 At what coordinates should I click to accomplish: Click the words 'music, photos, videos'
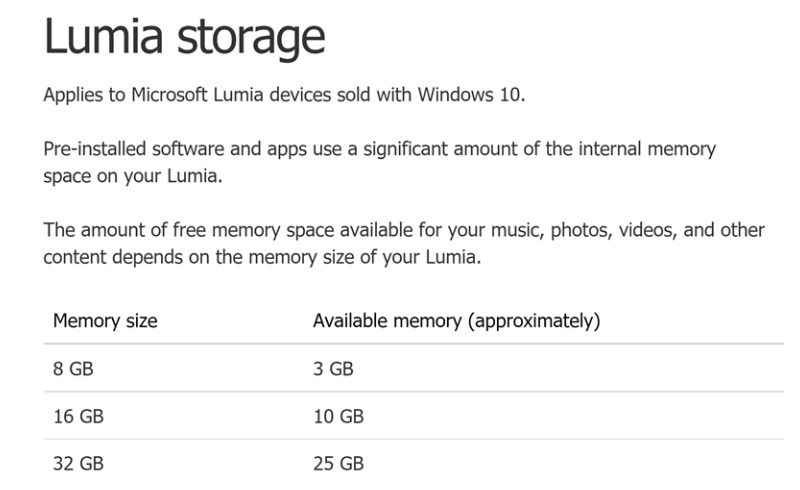[583, 230]
